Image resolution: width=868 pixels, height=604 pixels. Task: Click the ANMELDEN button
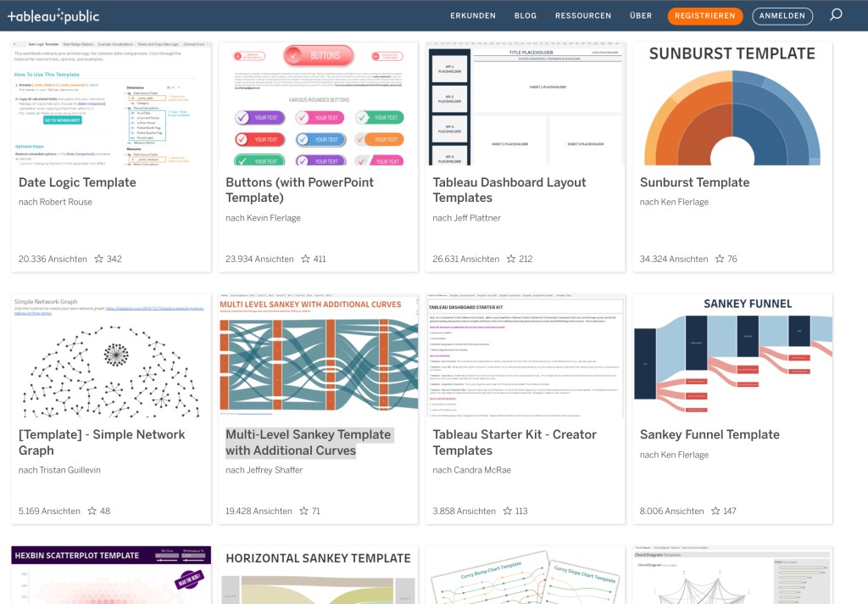[782, 16]
